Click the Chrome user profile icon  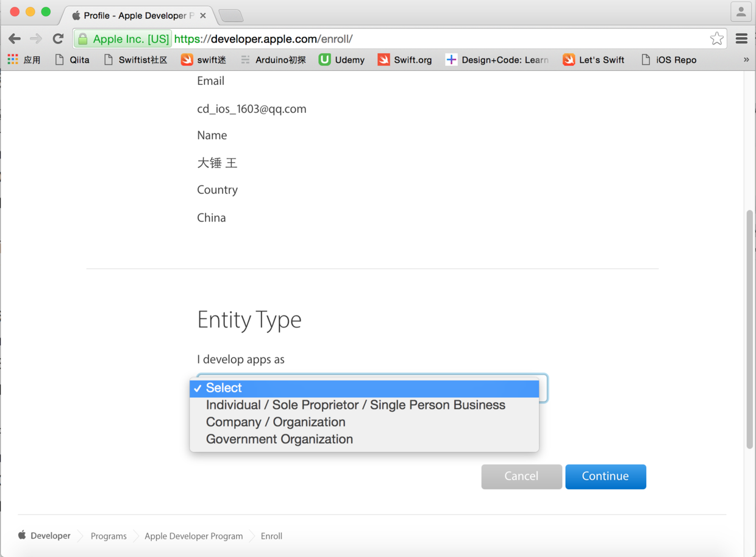tap(741, 12)
